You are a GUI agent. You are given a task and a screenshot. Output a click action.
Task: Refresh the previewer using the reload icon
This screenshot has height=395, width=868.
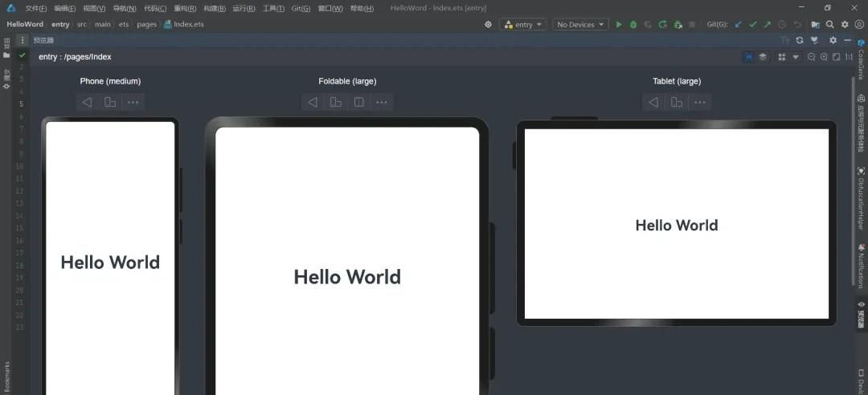click(799, 40)
